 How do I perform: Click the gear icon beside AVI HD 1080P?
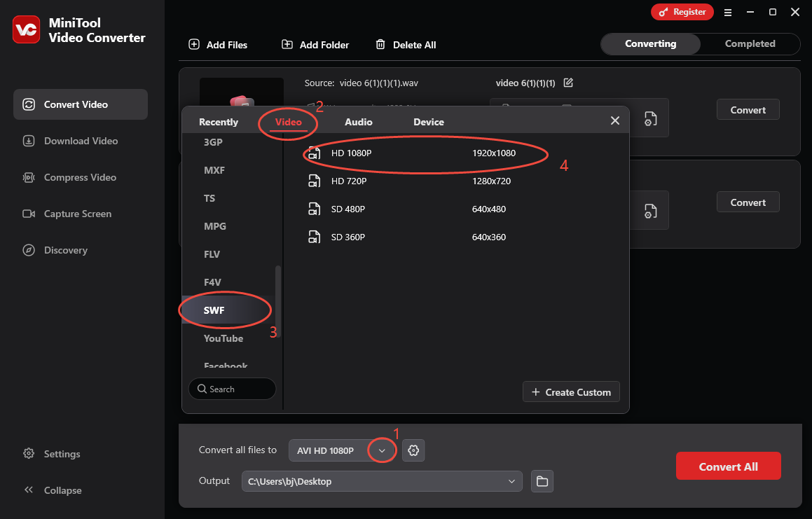[413, 450]
